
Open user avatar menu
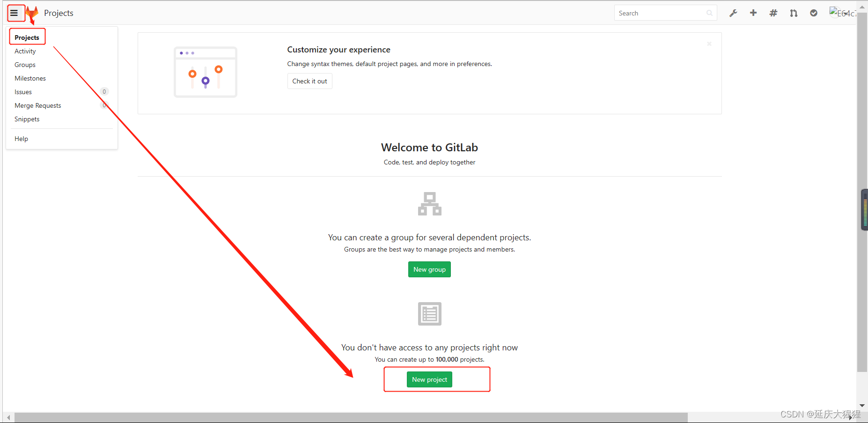coord(842,13)
